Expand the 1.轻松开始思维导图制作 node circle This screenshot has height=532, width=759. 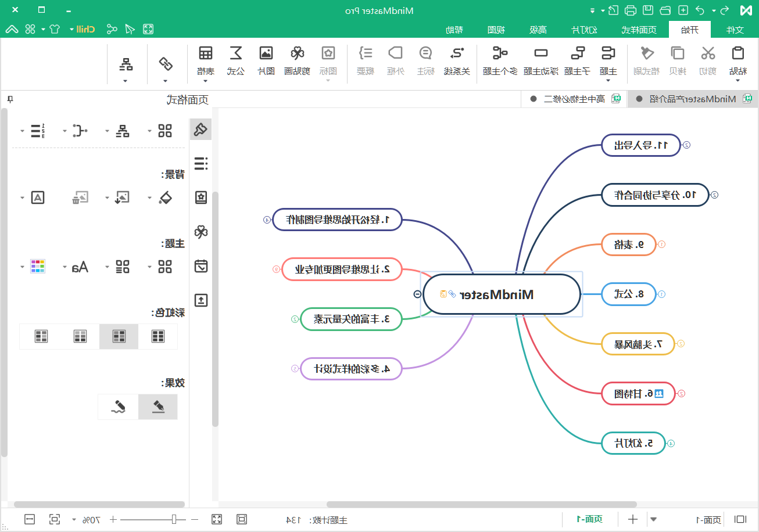[267, 220]
